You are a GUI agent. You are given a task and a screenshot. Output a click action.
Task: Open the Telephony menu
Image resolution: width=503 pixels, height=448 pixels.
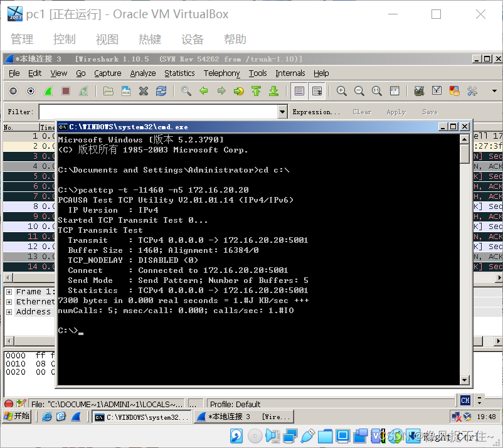221,73
